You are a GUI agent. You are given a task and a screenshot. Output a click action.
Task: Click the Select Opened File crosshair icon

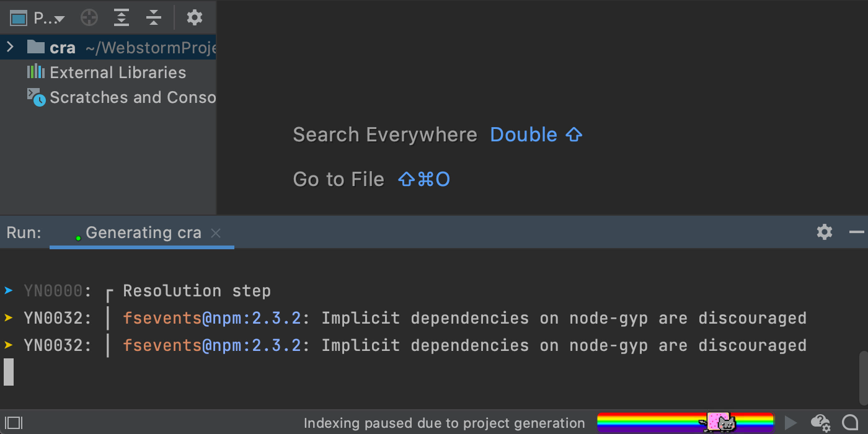coord(89,18)
